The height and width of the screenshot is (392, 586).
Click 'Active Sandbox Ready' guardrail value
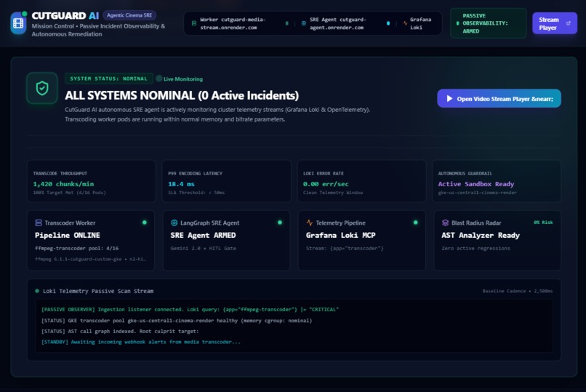[x=476, y=184]
